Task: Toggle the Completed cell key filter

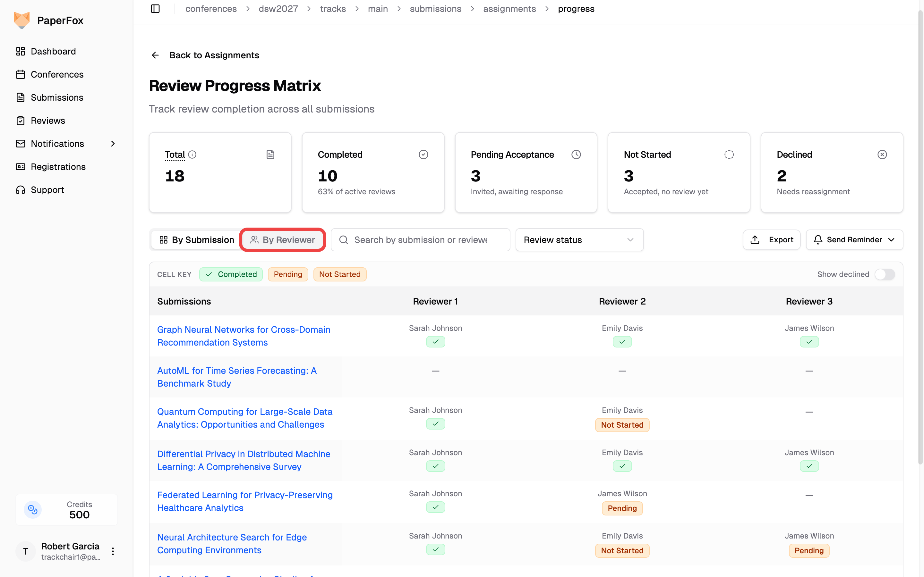Action: [x=231, y=274]
